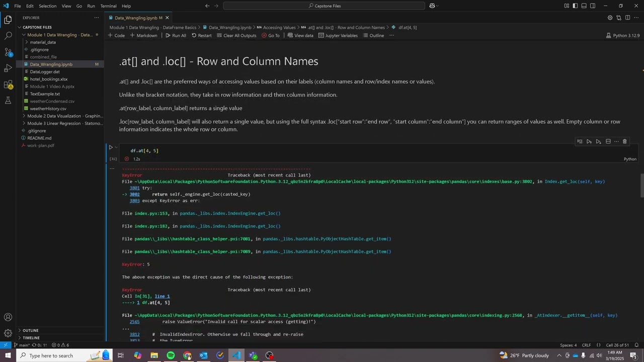This screenshot has width=644, height=362.
Task: Open the Windows Start menu
Action: [x=8, y=355]
